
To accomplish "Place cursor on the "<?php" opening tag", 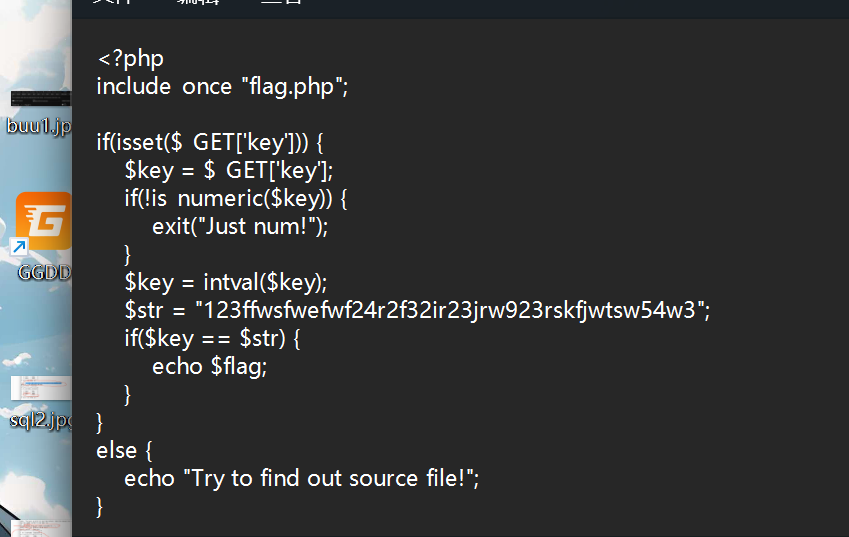I will point(130,59).
